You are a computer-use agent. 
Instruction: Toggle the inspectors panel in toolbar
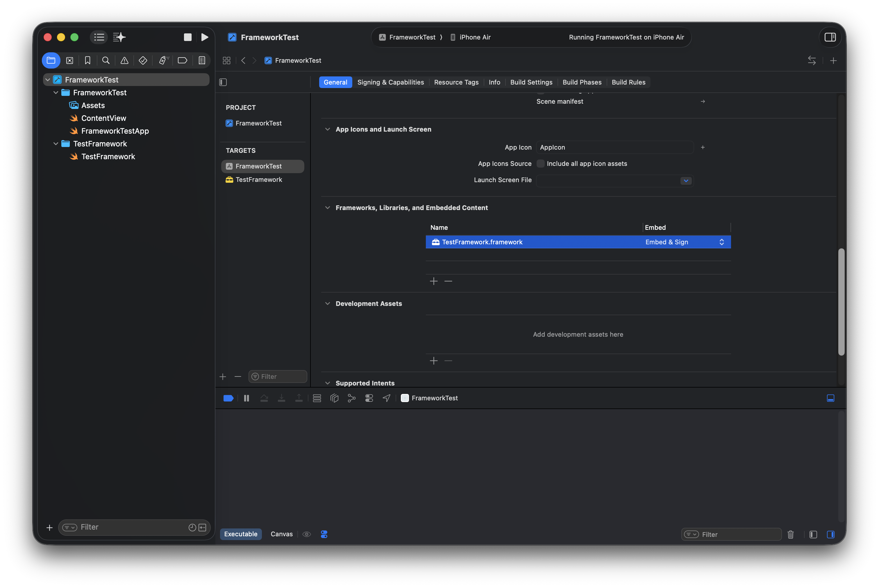pyautogui.click(x=830, y=37)
